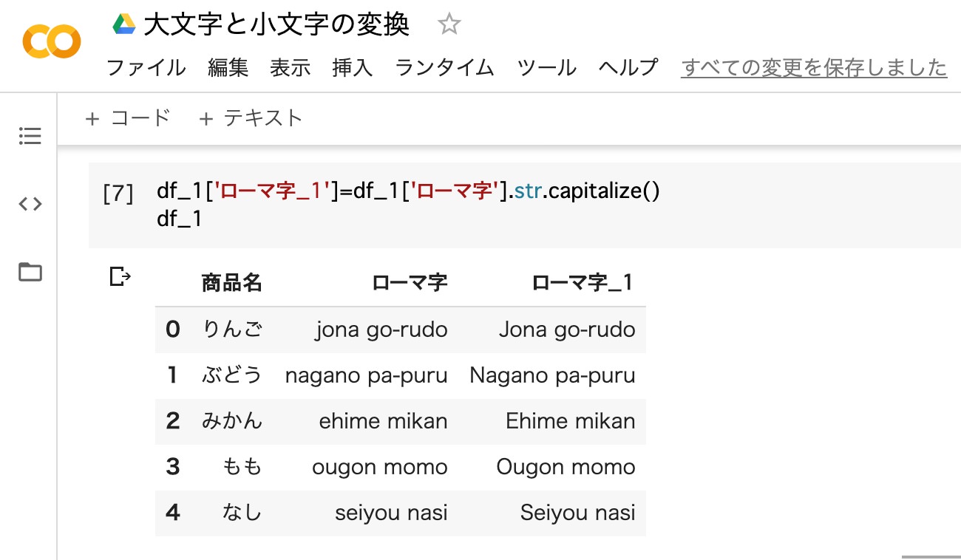Open the ファイル menu
The image size is (961, 560).
[x=146, y=68]
